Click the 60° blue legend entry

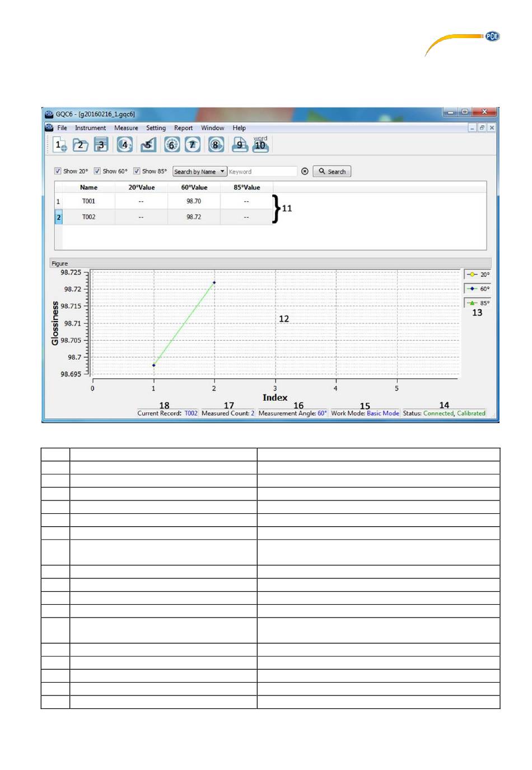tap(477, 289)
